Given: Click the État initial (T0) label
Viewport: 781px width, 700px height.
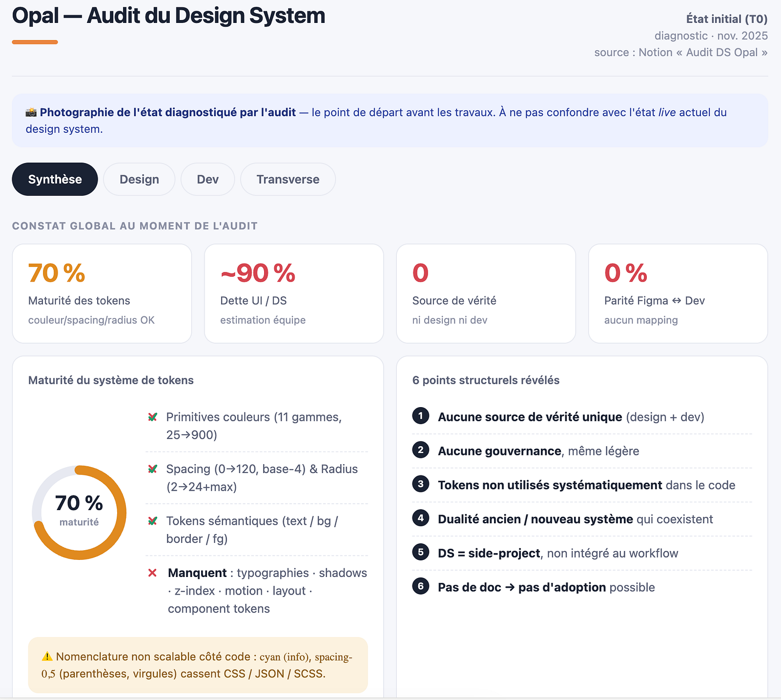Looking at the screenshot, I should tap(727, 19).
